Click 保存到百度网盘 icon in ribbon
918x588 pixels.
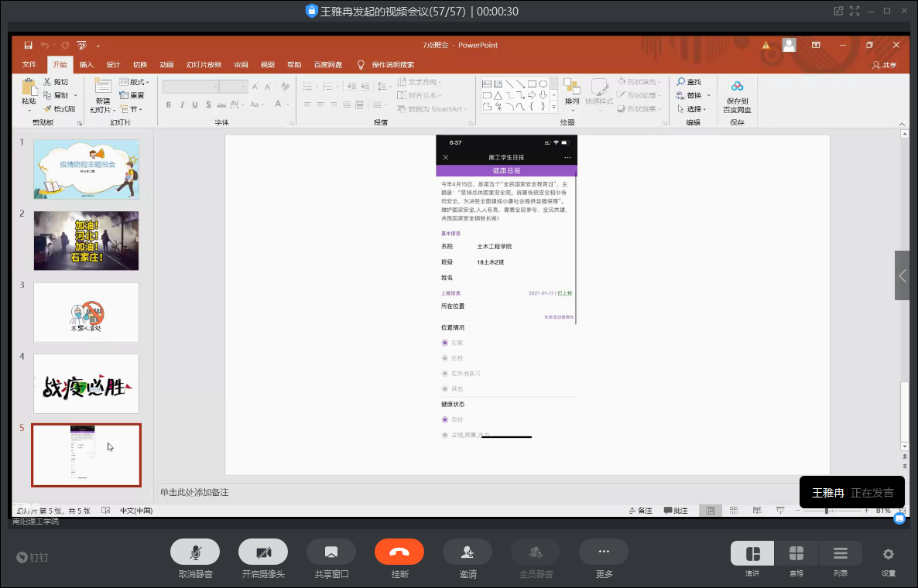pyautogui.click(x=737, y=87)
